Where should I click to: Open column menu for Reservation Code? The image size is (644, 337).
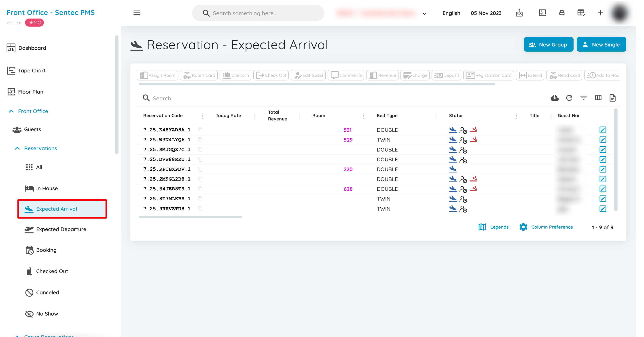[202, 116]
